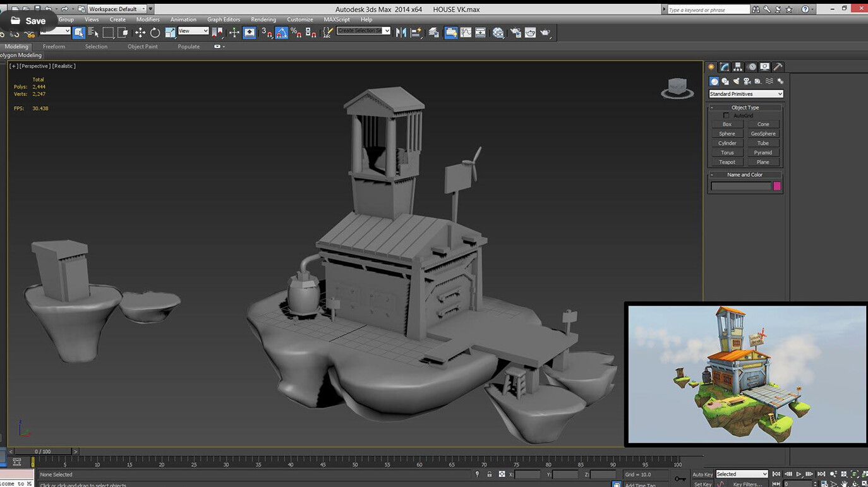The height and width of the screenshot is (487, 868).
Task: Switch to the Freeform ribbon tab
Action: click(x=54, y=46)
